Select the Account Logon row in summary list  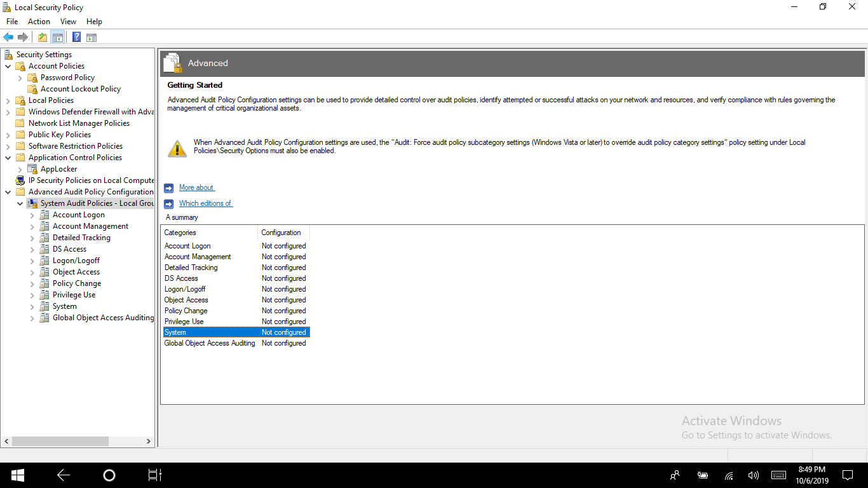point(236,246)
